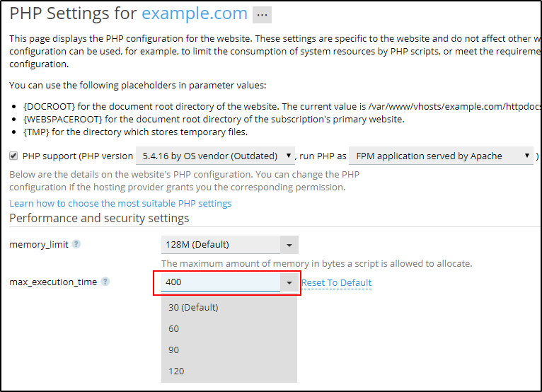This screenshot has width=542, height=392.
Task: Collapse the max_execution_time dropdown arrow
Action: [289, 283]
